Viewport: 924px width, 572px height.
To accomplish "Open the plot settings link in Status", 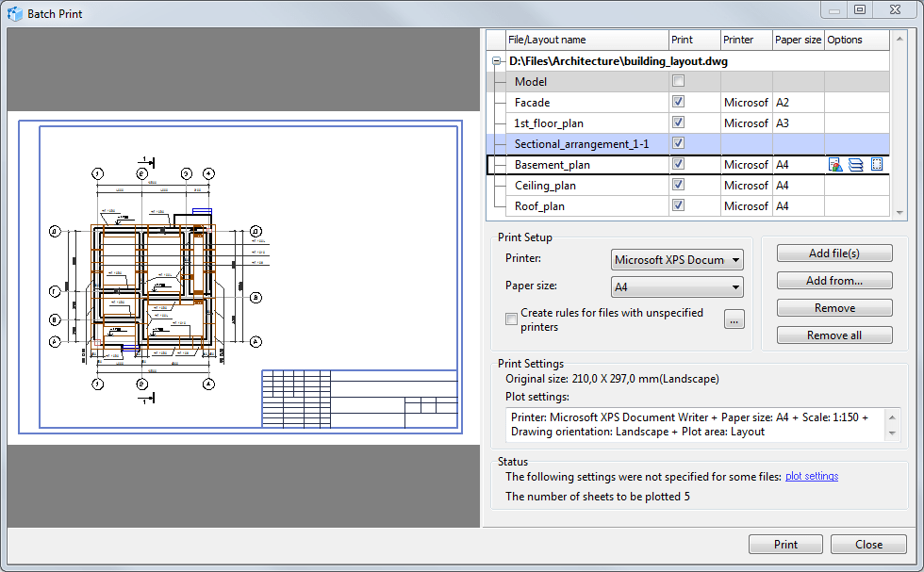I will 811,477.
